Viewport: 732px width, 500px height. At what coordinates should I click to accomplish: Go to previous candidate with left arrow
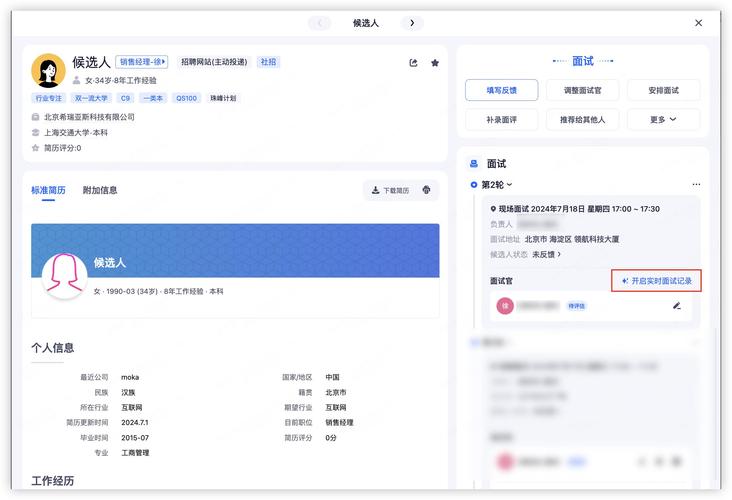319,23
